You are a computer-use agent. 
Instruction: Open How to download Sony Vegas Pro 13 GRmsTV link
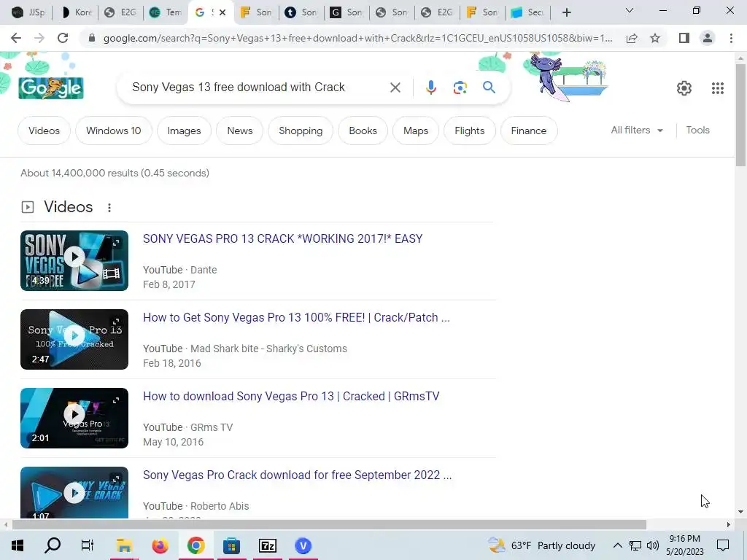(291, 396)
